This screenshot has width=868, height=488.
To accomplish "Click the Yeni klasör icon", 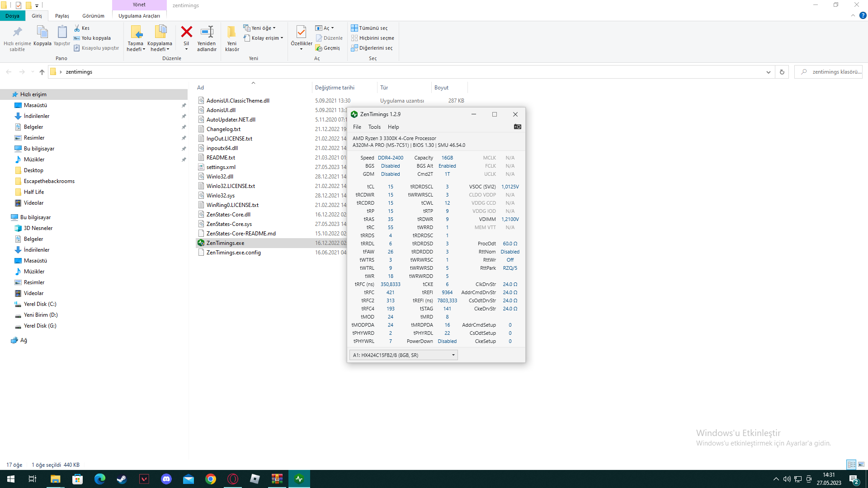I will [232, 32].
